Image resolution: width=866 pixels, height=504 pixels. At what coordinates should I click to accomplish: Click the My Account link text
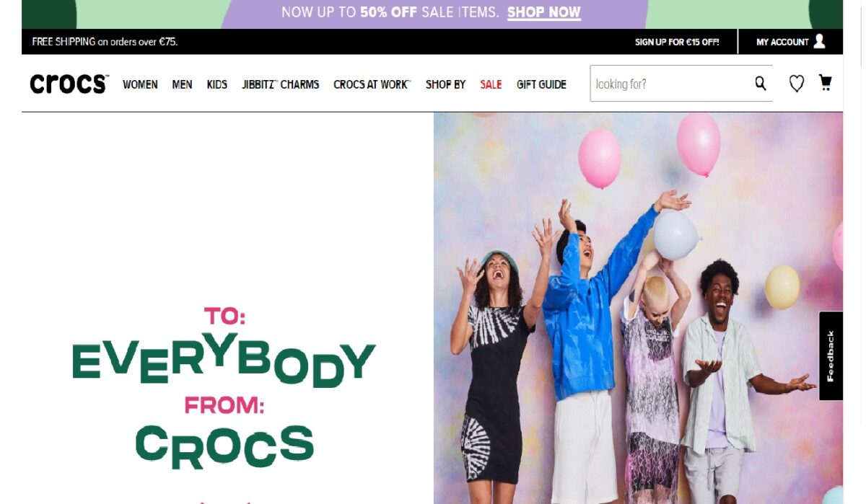point(782,42)
